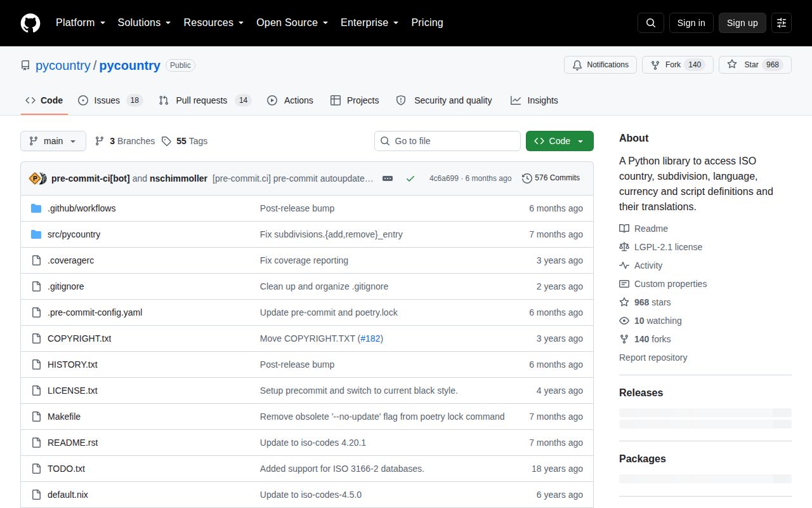
Task: Open the .github/workflows folder
Action: 81,208
